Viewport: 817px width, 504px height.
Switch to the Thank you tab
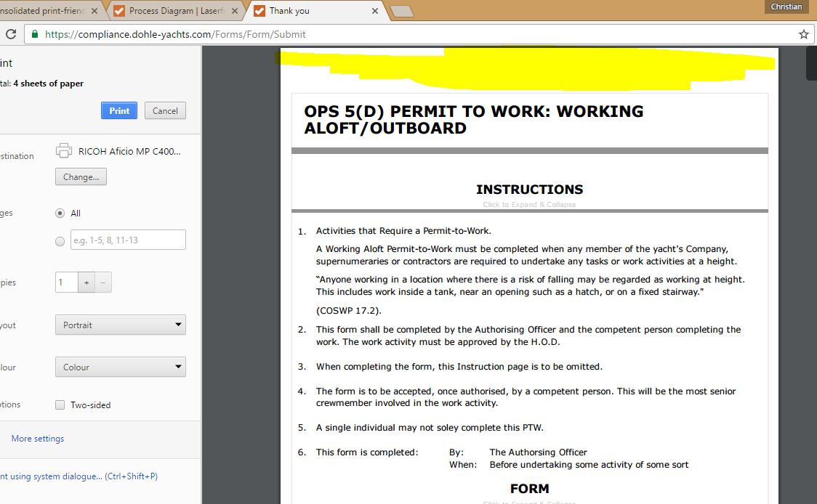[317, 11]
